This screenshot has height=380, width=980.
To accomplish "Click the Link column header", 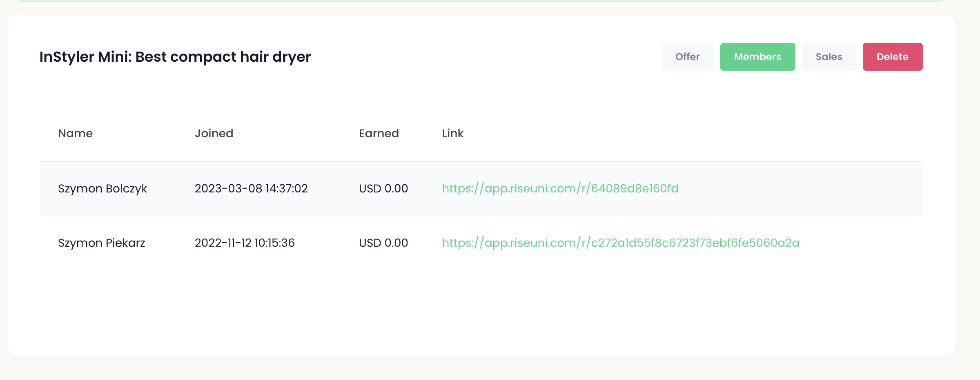I will pos(452,133).
